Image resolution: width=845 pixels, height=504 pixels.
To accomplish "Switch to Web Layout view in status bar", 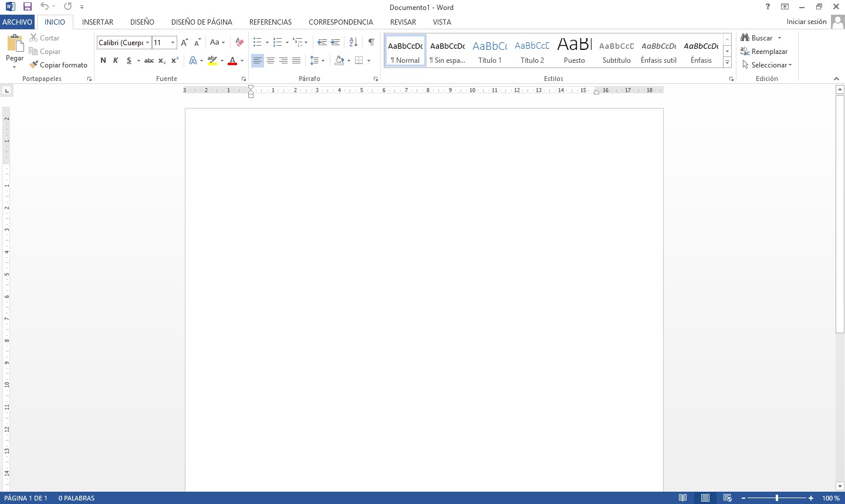I will click(x=727, y=498).
